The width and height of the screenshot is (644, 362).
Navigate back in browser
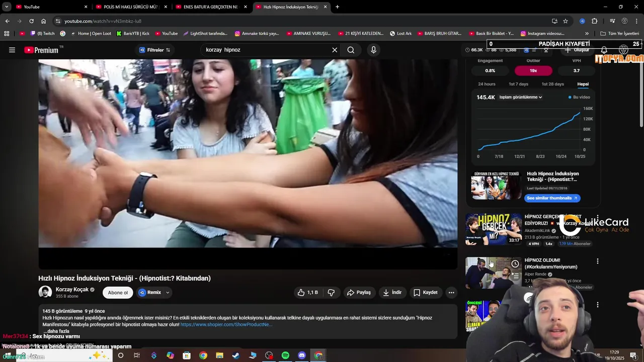[7, 21]
